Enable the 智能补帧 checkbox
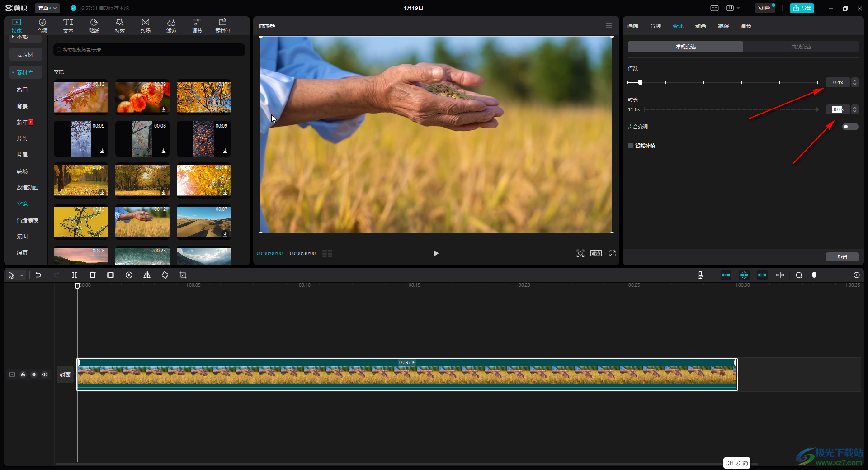 [x=631, y=146]
